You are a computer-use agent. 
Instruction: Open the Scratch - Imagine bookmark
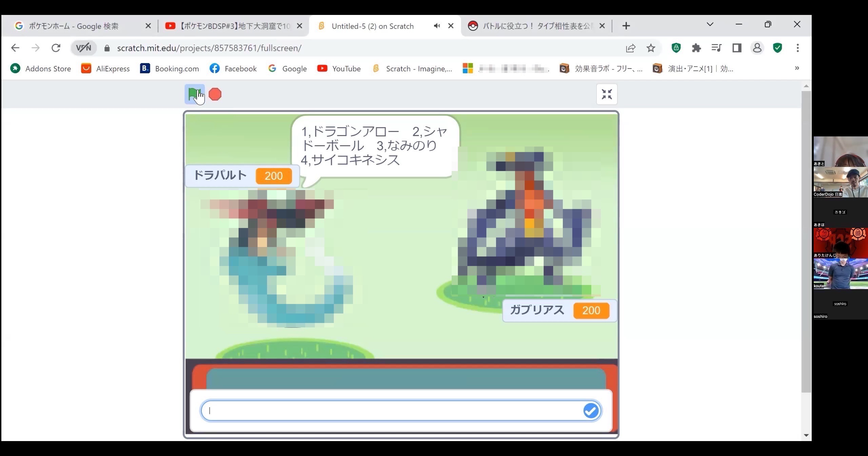412,69
